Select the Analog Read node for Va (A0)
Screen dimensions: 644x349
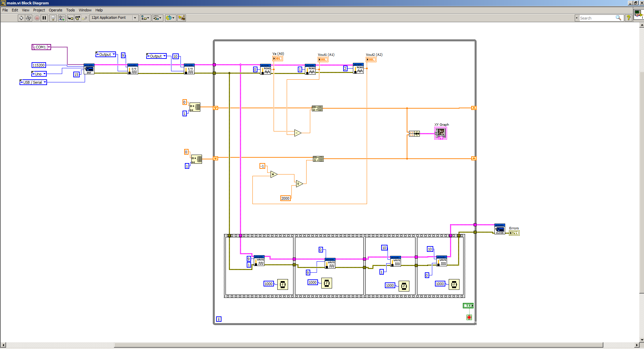pyautogui.click(x=266, y=69)
